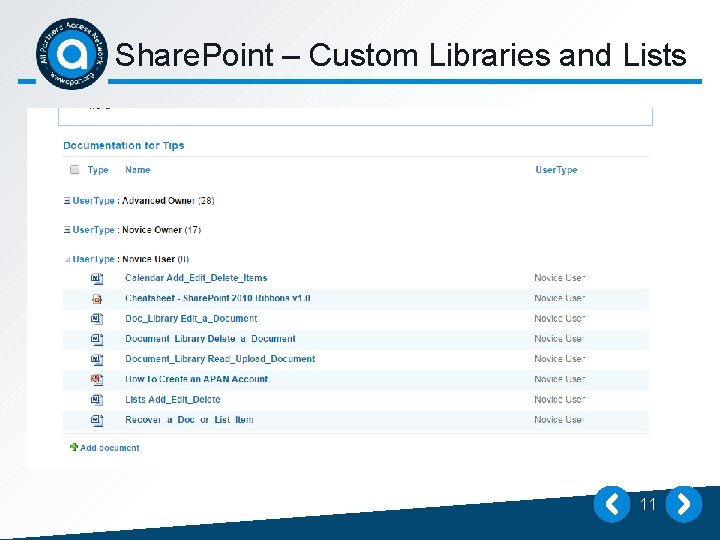Click Word icon for Lists Add_Edit_Delete
This screenshot has width=720, height=540.
[x=97, y=399]
